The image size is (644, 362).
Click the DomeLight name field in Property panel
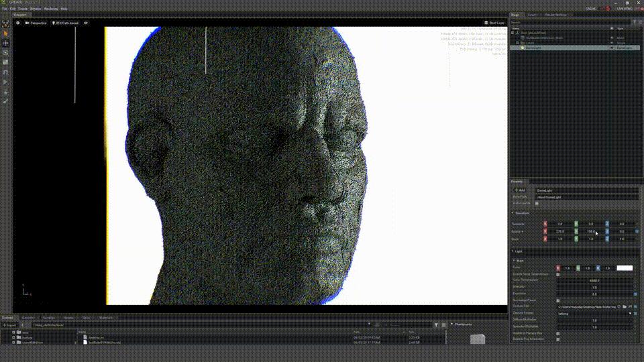pyautogui.click(x=587, y=190)
